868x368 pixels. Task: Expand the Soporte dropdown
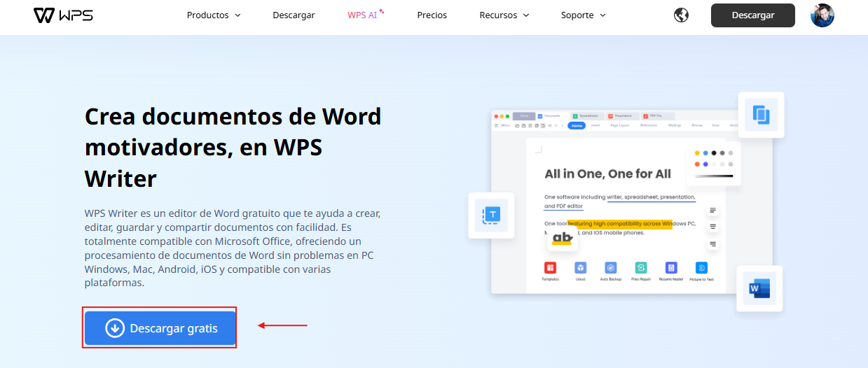(x=584, y=15)
